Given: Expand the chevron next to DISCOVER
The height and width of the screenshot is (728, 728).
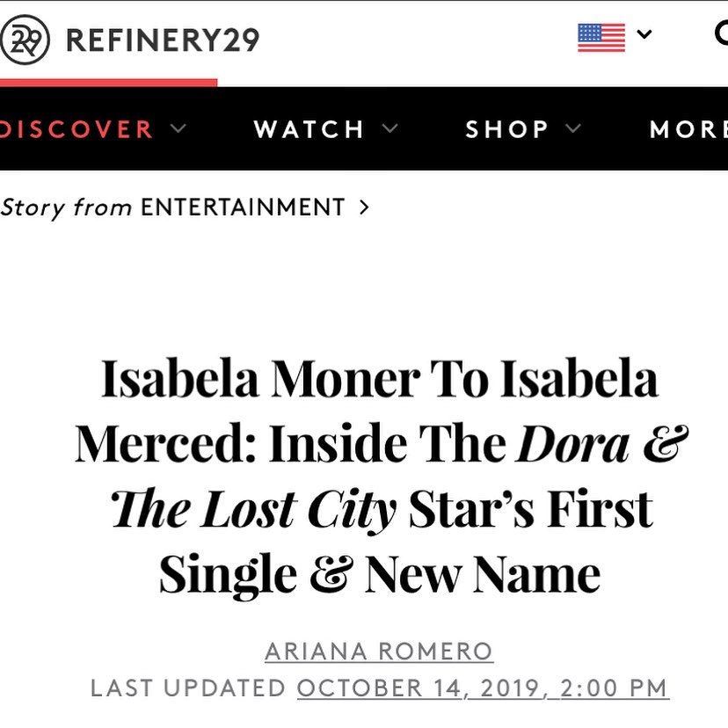Looking at the screenshot, I should pos(178,129).
